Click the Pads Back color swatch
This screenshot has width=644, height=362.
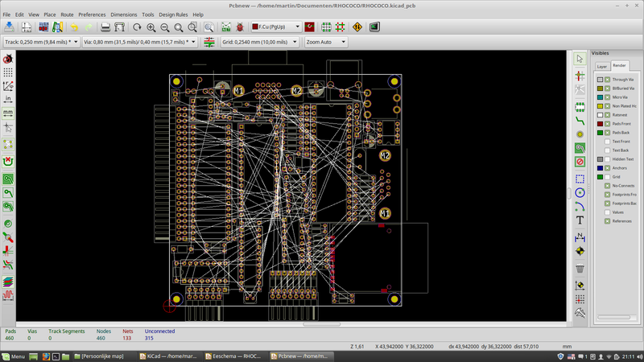tap(600, 133)
